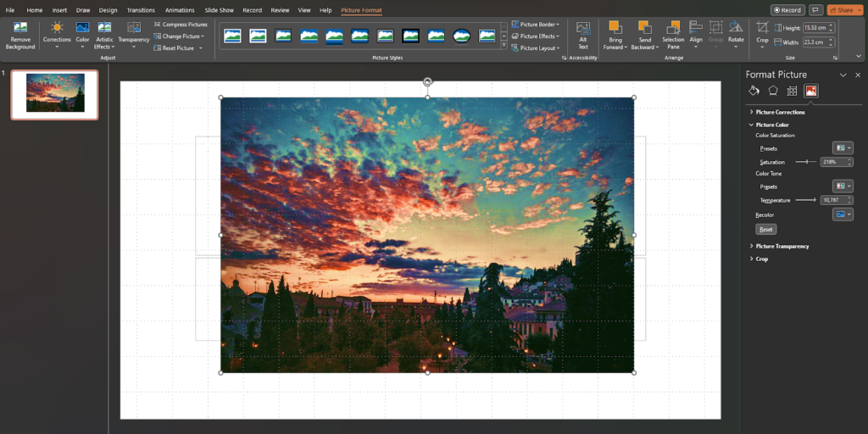The width and height of the screenshot is (868, 434).
Task: Open Color Saturation Presets dropdown
Action: [x=843, y=148]
